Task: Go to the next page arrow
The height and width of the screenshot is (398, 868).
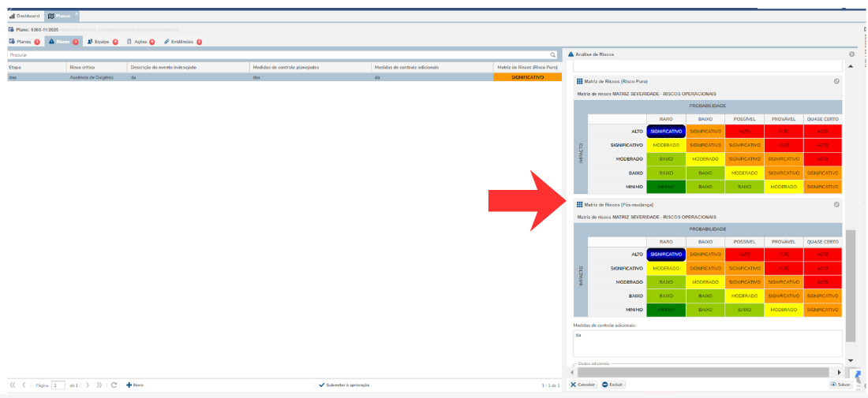Action: point(88,385)
